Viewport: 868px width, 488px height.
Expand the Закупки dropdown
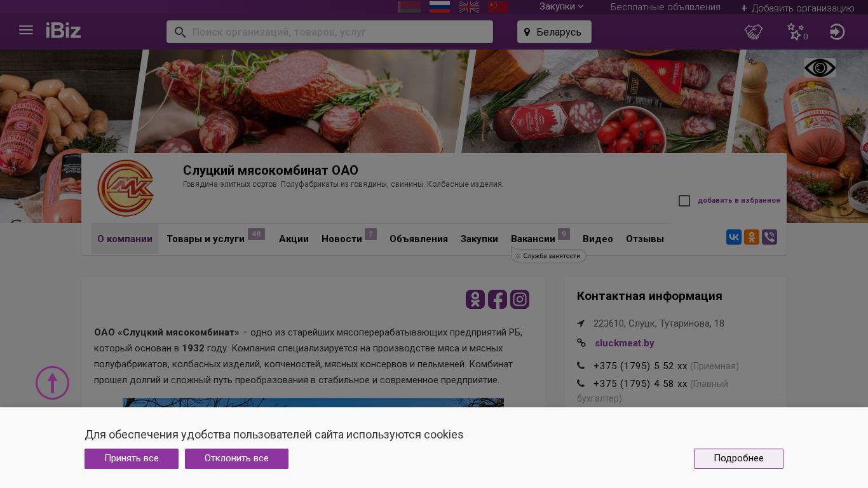coord(561,6)
